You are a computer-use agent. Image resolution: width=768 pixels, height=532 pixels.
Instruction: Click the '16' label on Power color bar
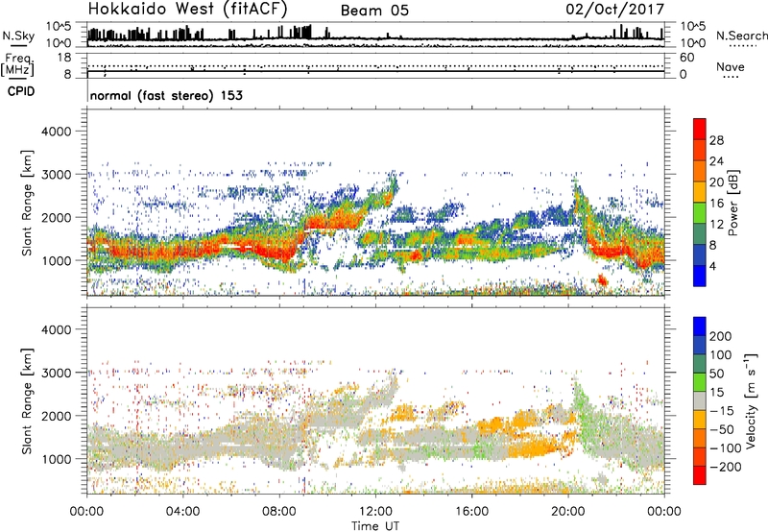pos(716,204)
